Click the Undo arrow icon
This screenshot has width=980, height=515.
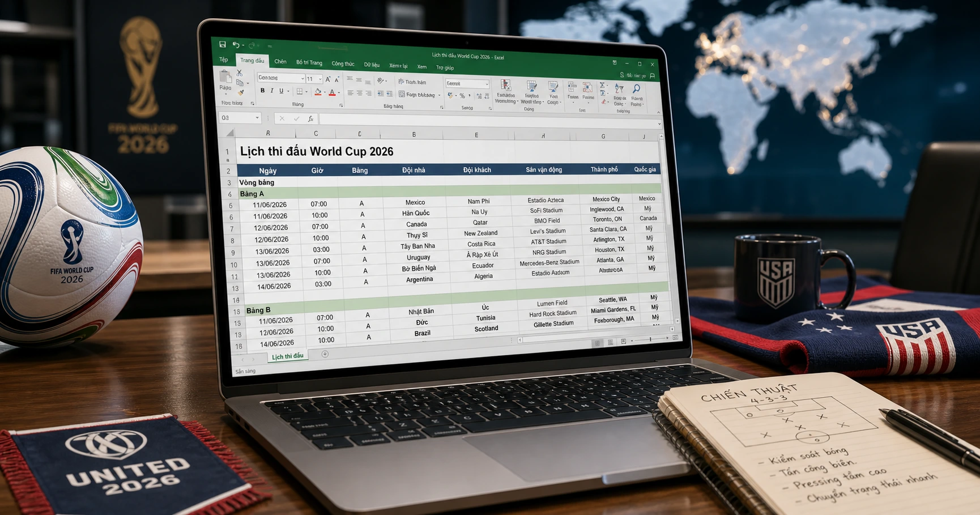click(x=236, y=45)
